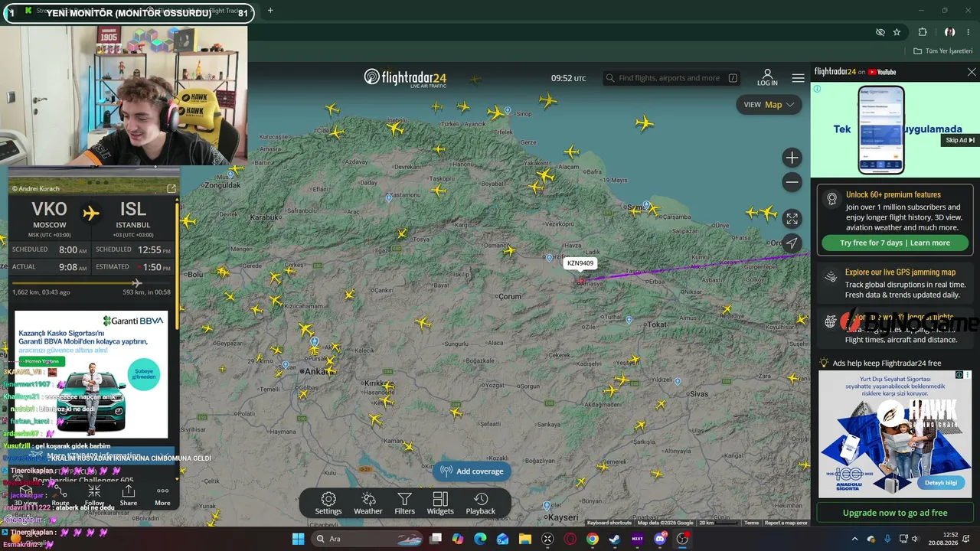Skip the YouTube ad

[x=960, y=140]
